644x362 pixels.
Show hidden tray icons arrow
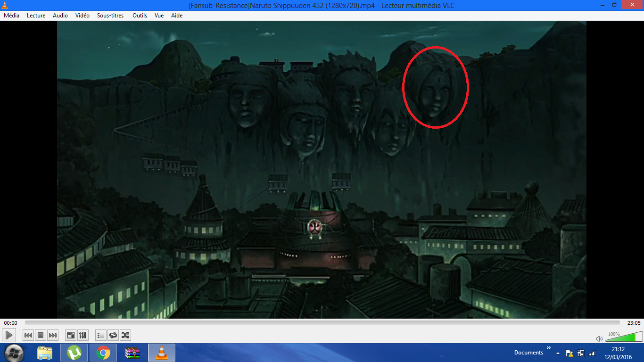[x=558, y=353]
